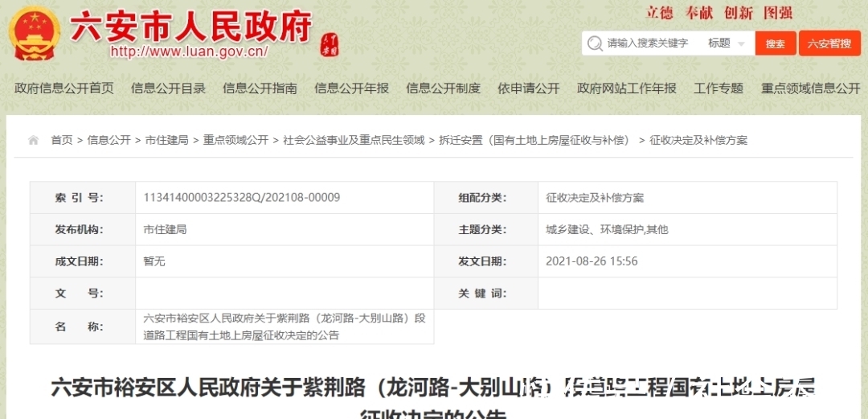Viewport: 868px width, 419px height.
Task: Click the national emblem logo
Action: [x=35, y=33]
